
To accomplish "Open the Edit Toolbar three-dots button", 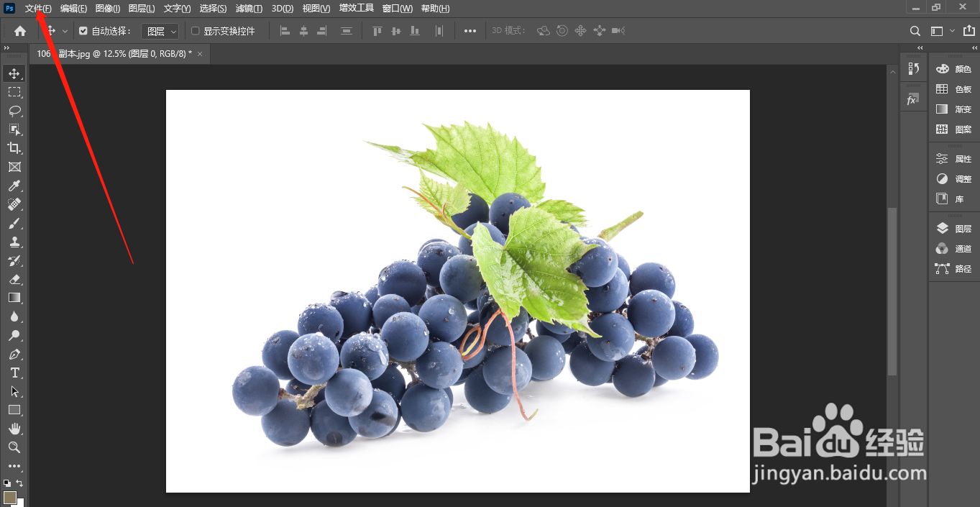I will [14, 466].
